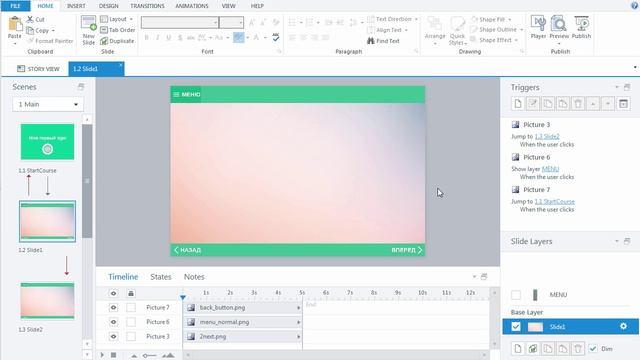Duplicate the current slide

pyautogui.click(x=117, y=41)
